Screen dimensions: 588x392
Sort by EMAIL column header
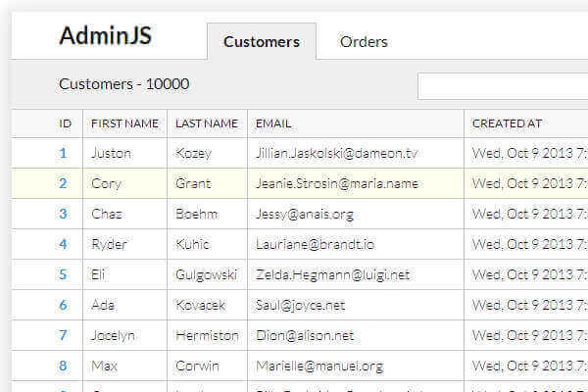pos(273,123)
